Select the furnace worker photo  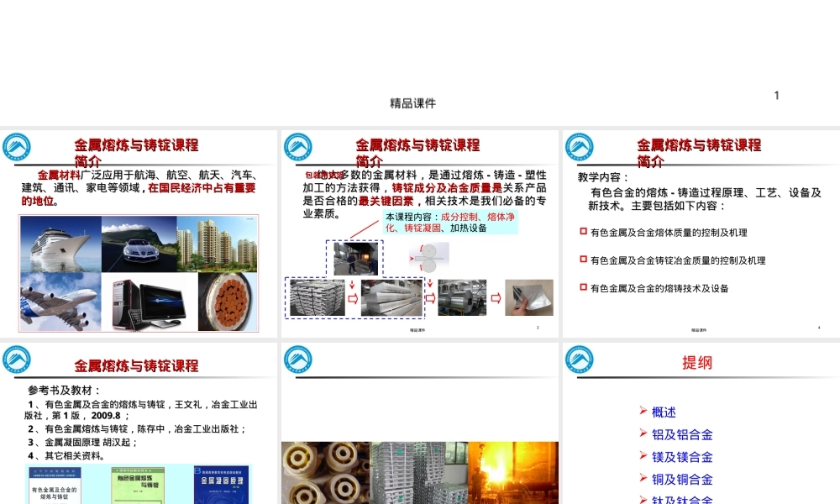coord(355,259)
